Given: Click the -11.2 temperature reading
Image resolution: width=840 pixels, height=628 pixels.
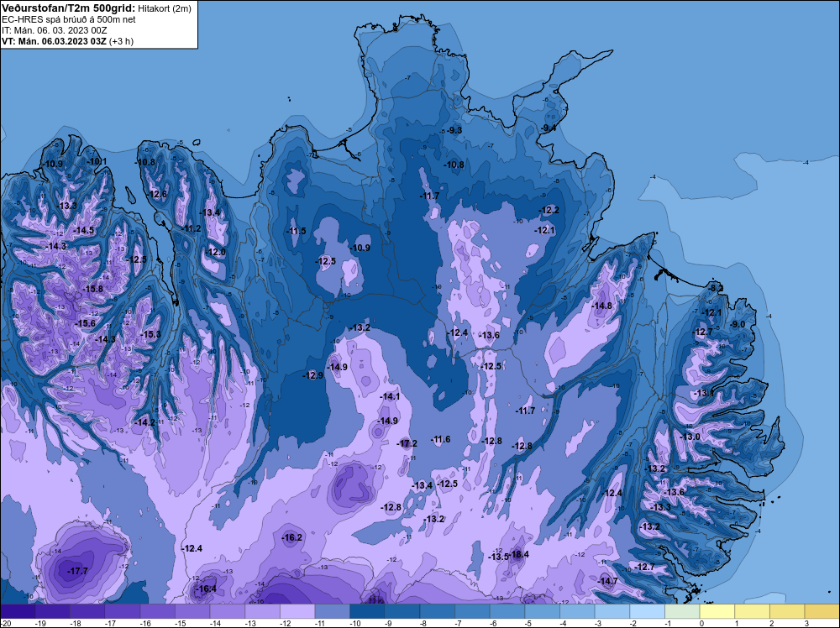Looking at the screenshot, I should [x=192, y=228].
